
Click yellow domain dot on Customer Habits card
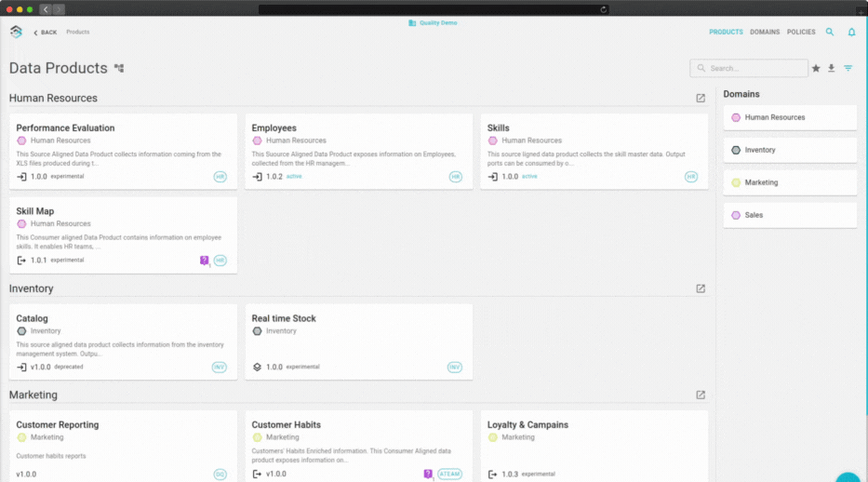[257, 437]
